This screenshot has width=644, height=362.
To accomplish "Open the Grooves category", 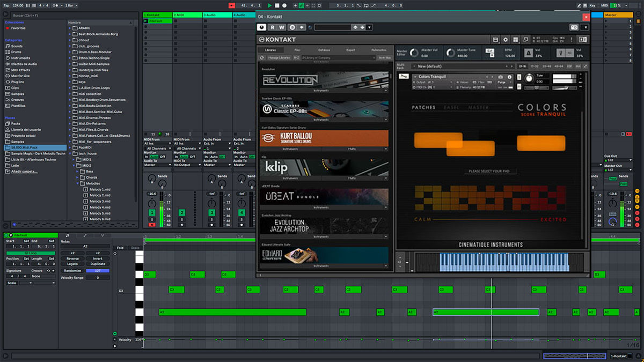I will [18, 100].
